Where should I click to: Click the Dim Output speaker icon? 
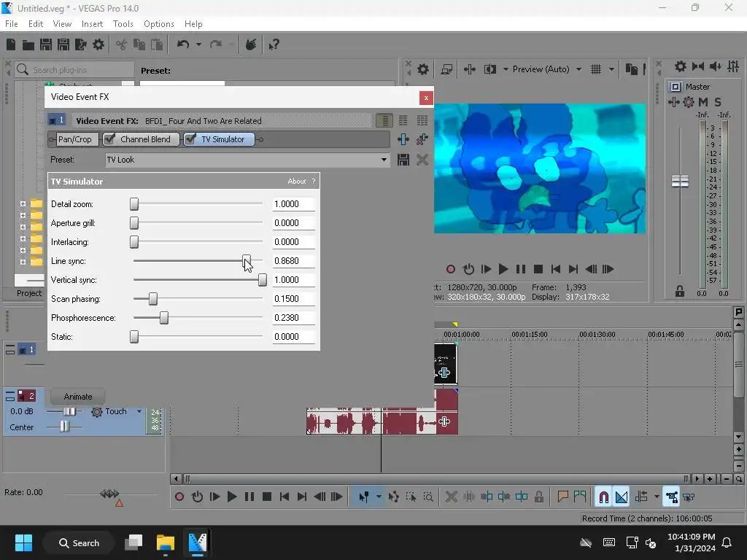click(715, 66)
